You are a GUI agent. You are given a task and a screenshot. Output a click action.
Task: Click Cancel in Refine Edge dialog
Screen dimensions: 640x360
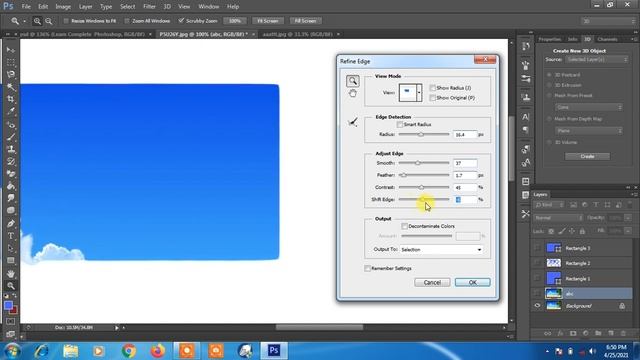point(432,282)
